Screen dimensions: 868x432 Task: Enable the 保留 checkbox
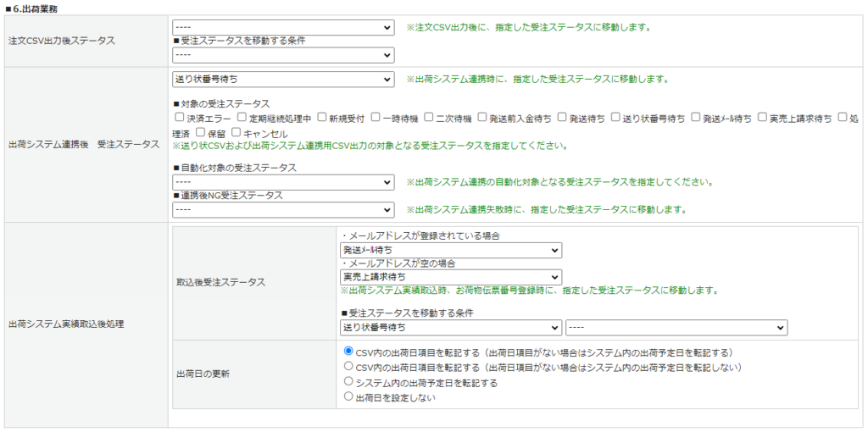click(200, 133)
